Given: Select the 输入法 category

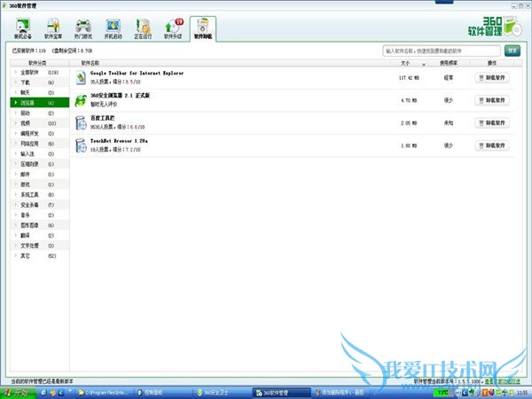Looking at the screenshot, I should point(40,153).
